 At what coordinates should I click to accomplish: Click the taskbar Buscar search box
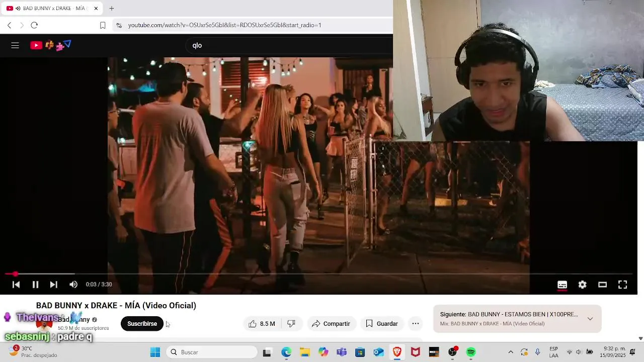(212, 352)
